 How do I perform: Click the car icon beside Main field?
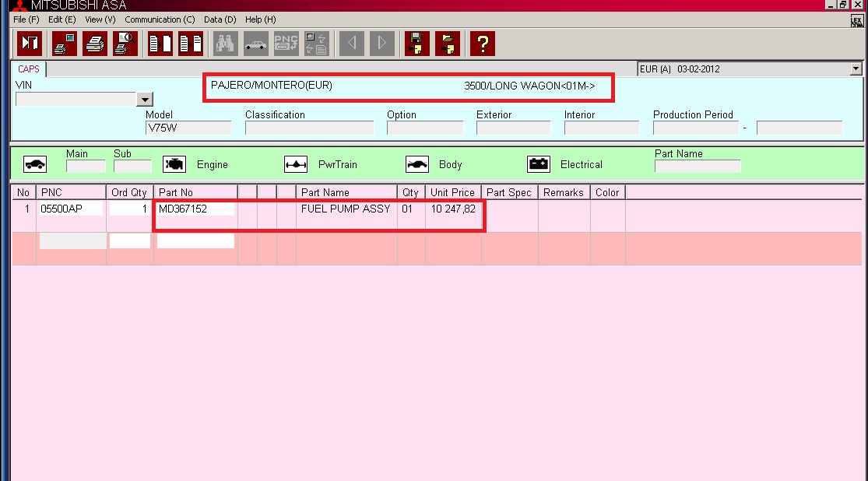(x=35, y=164)
